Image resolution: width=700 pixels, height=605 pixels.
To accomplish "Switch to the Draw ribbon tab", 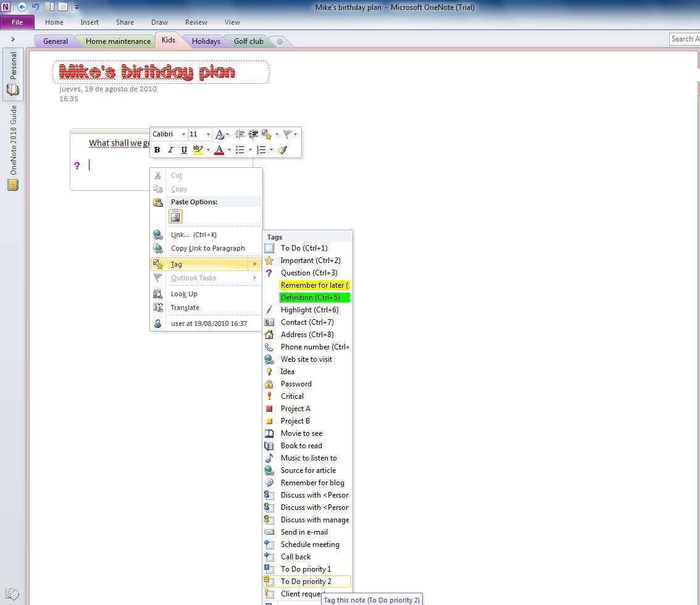I will coord(159,22).
